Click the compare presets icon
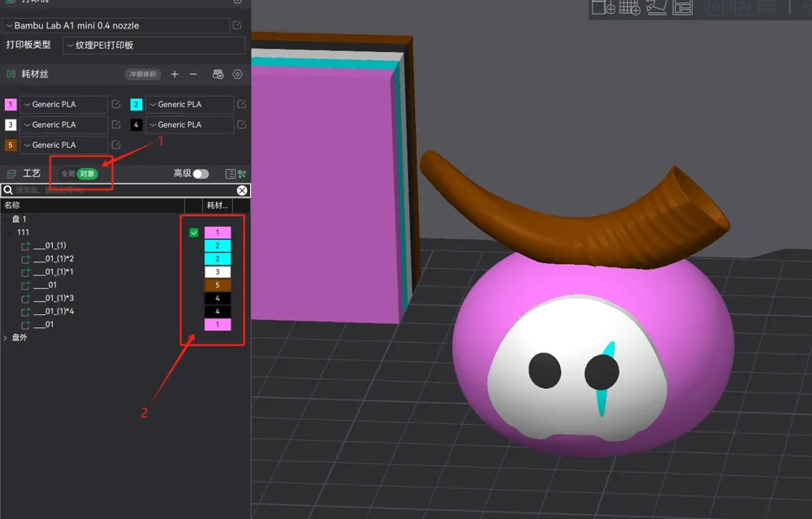Image resolution: width=812 pixels, height=519 pixels. coord(242,174)
